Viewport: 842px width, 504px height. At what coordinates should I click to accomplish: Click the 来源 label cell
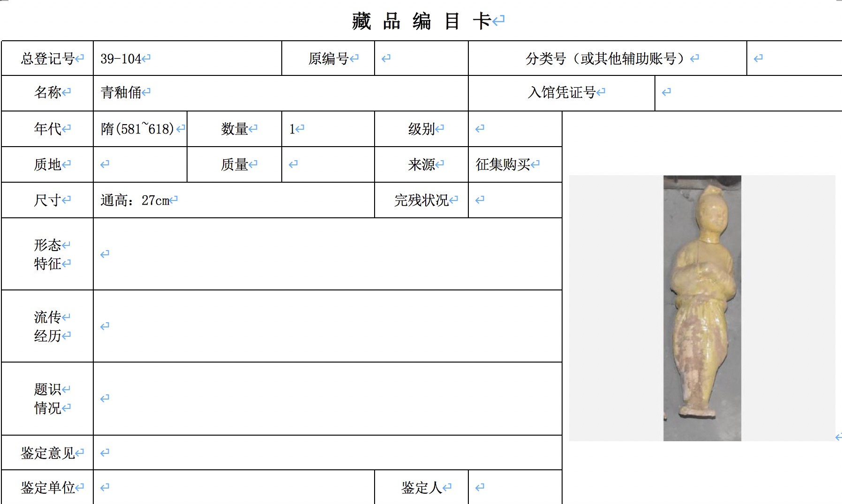(x=421, y=164)
